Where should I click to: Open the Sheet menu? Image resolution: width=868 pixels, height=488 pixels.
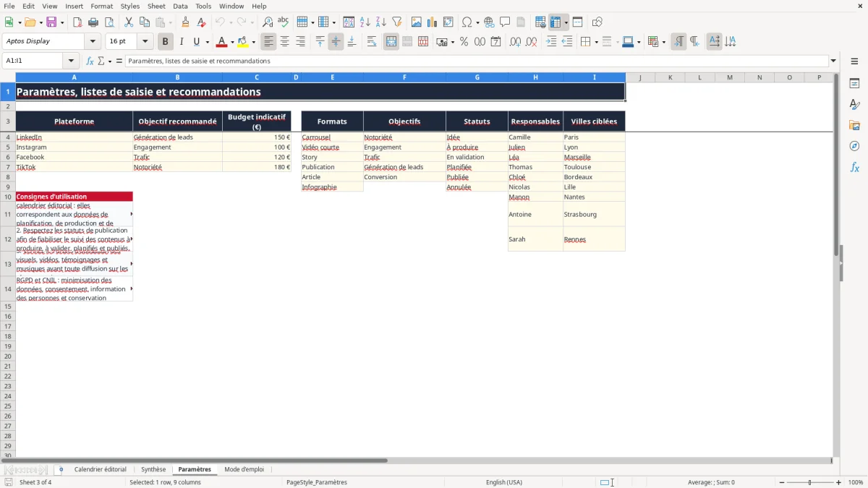(157, 6)
